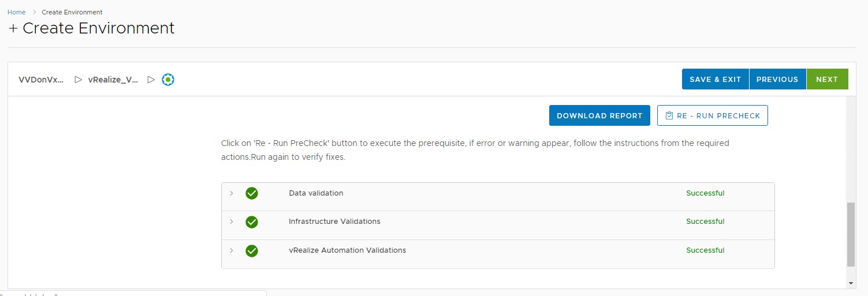Click the current wizard step circle icon
Screen dimensions: 868x296
click(168, 80)
